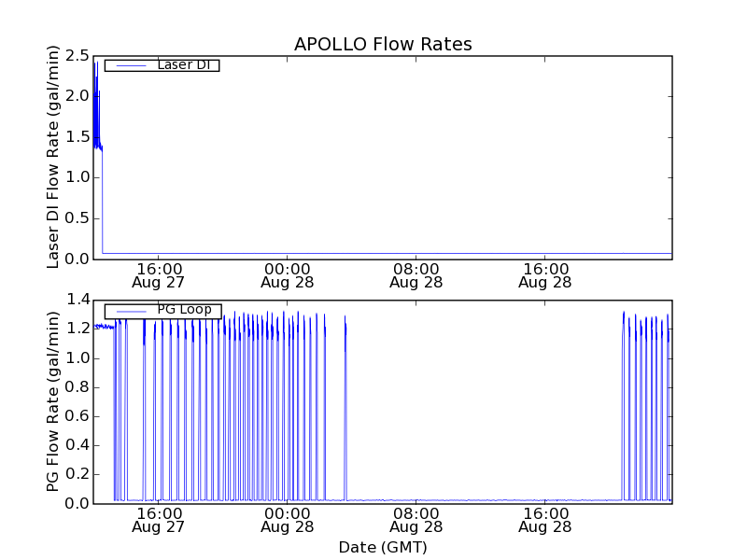Select the 0.6 tick on PG Flow axis
Viewport: 747px width, 560px height.
tap(78, 416)
